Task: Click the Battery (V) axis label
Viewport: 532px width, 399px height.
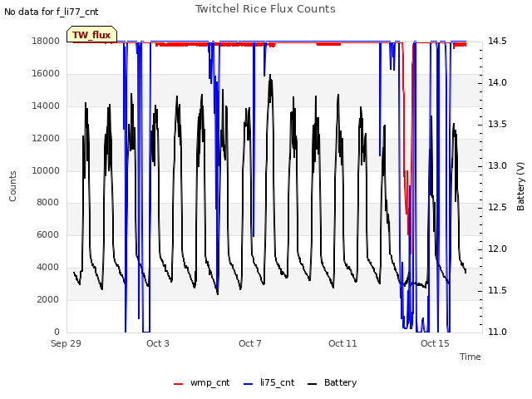Action: (x=520, y=186)
